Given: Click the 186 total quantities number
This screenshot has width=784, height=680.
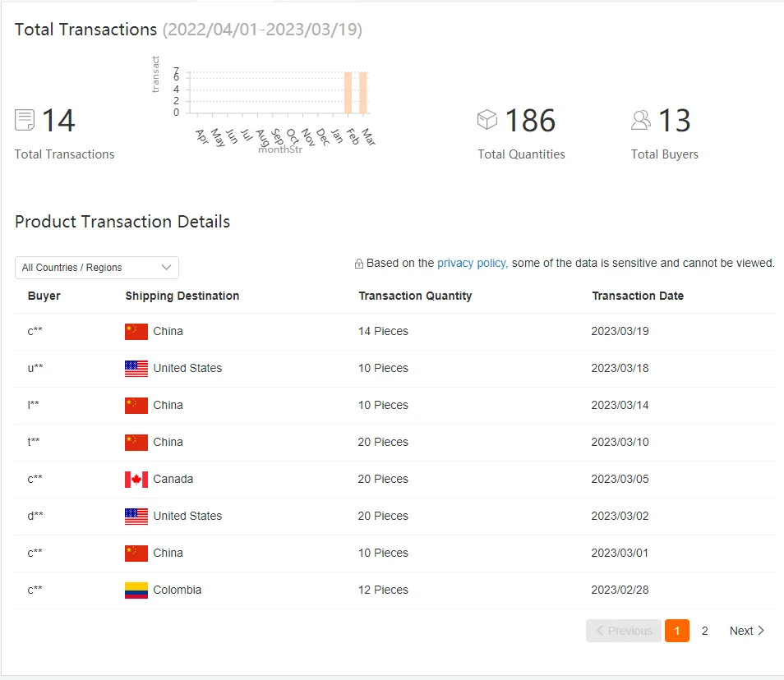Looking at the screenshot, I should 530,121.
